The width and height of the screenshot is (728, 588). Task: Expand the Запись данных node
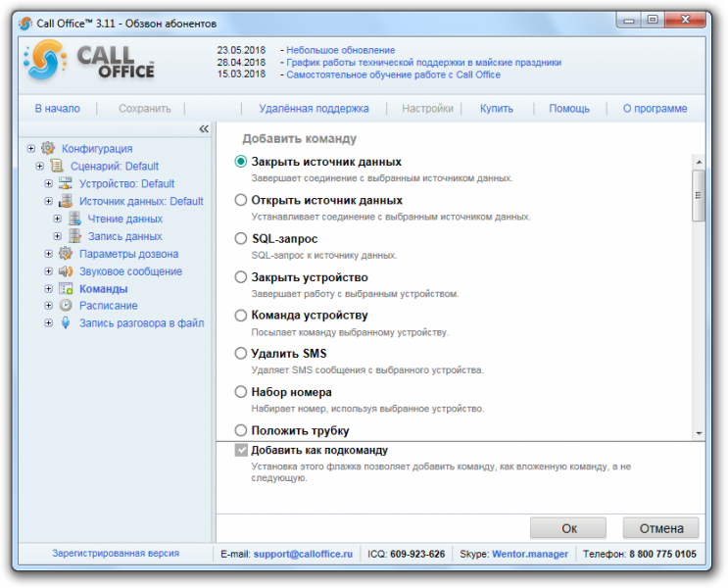[58, 236]
